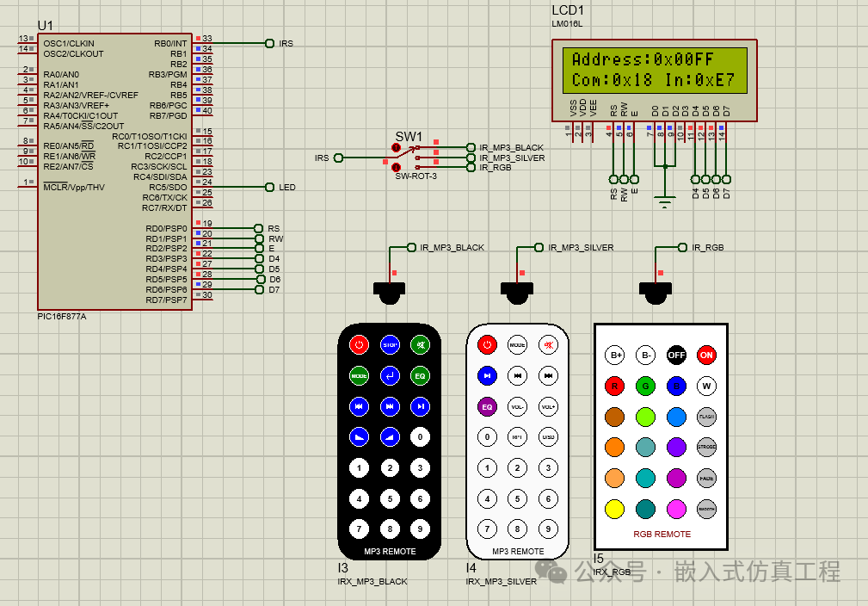This screenshot has width=868, height=606.
Task: Pick the magenta-pink color in bottom row of RGB remote
Action: (x=676, y=509)
